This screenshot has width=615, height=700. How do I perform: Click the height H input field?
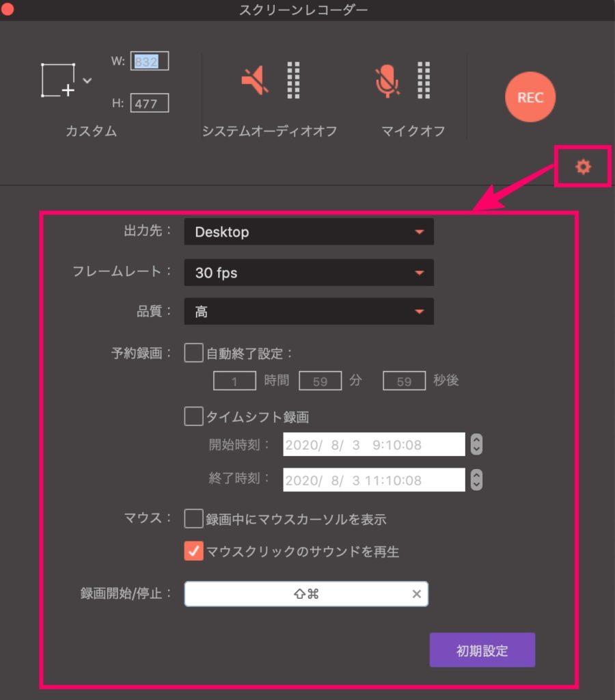tap(150, 103)
